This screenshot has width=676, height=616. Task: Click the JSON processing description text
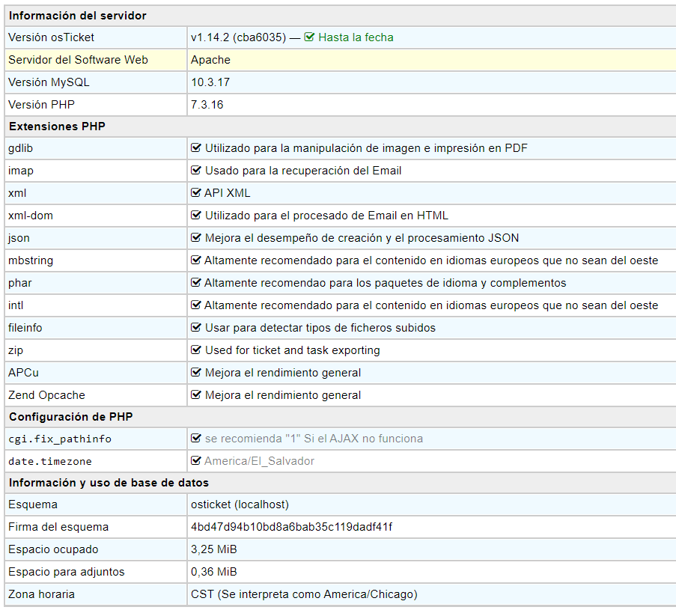[x=362, y=238]
